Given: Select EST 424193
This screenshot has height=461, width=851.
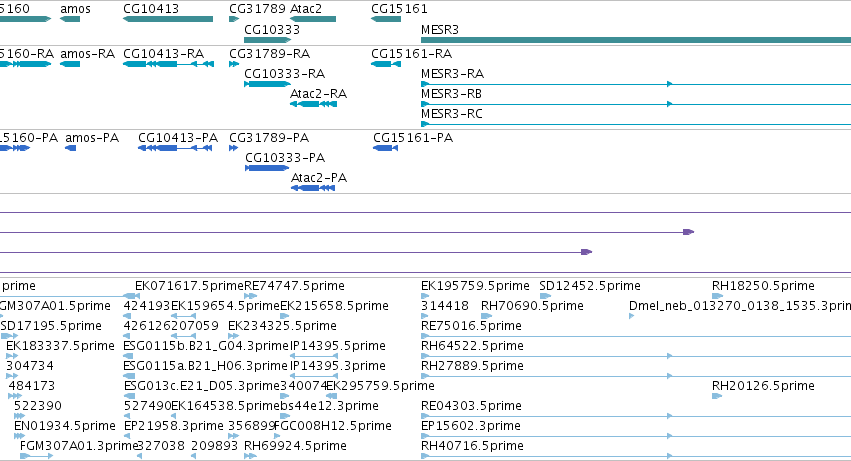Looking at the screenshot, I should 147,306.
